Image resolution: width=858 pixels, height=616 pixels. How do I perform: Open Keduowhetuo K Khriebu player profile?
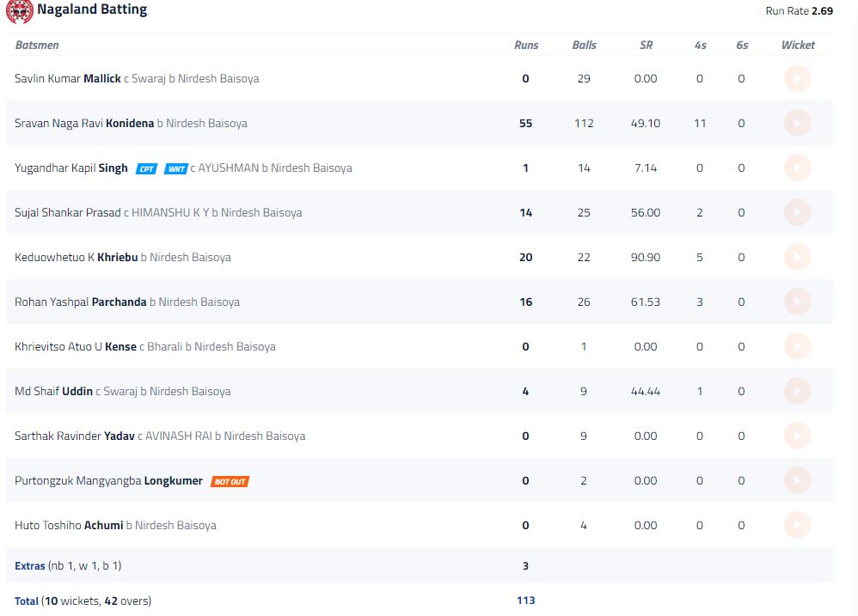76,257
